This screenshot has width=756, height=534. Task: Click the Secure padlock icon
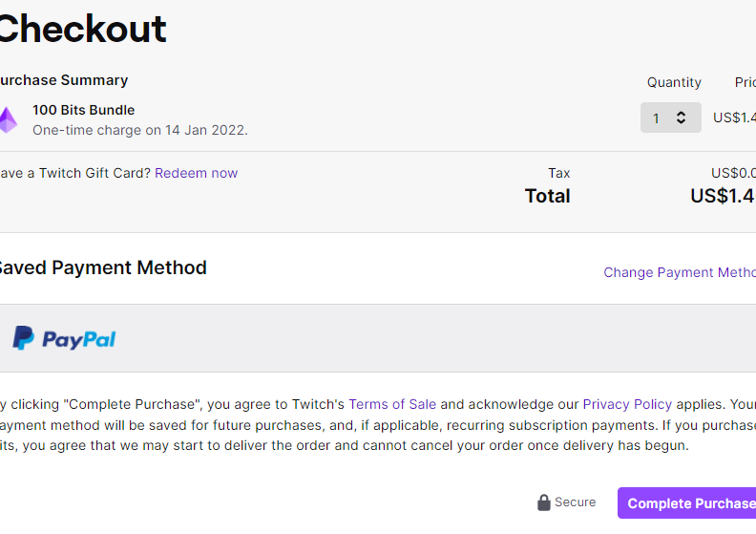[x=544, y=502]
